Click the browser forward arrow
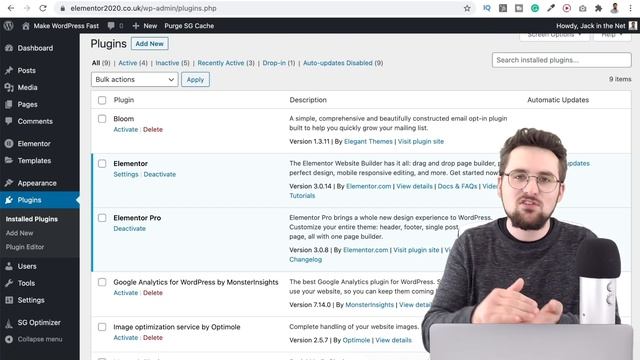The width and height of the screenshot is (640, 360). click(27, 8)
